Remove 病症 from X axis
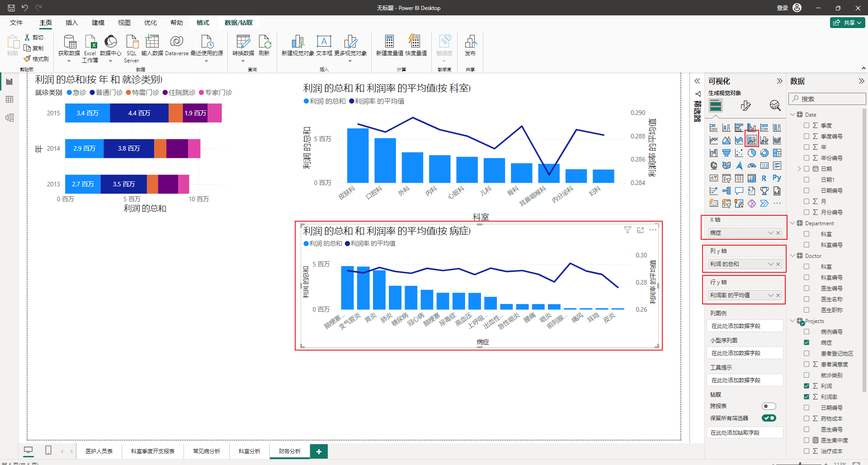This screenshot has width=868, height=465. coord(778,233)
